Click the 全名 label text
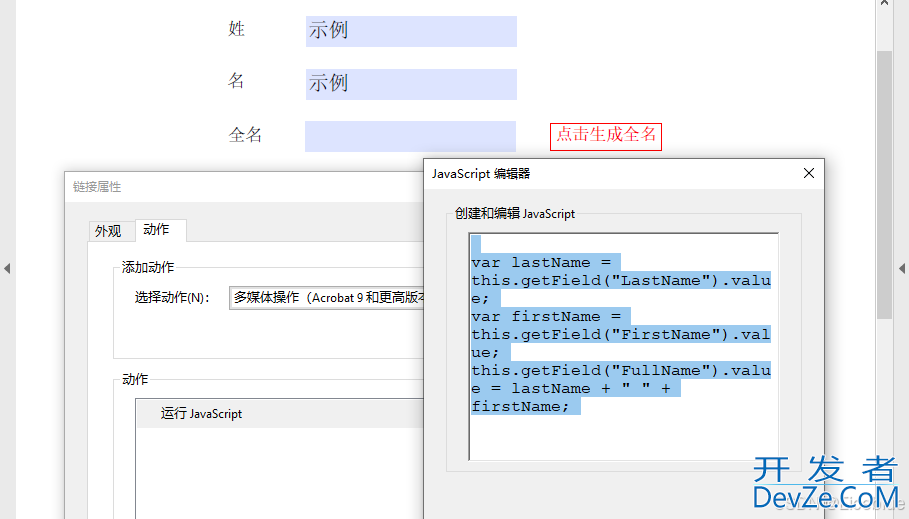The height and width of the screenshot is (519, 909). [245, 135]
